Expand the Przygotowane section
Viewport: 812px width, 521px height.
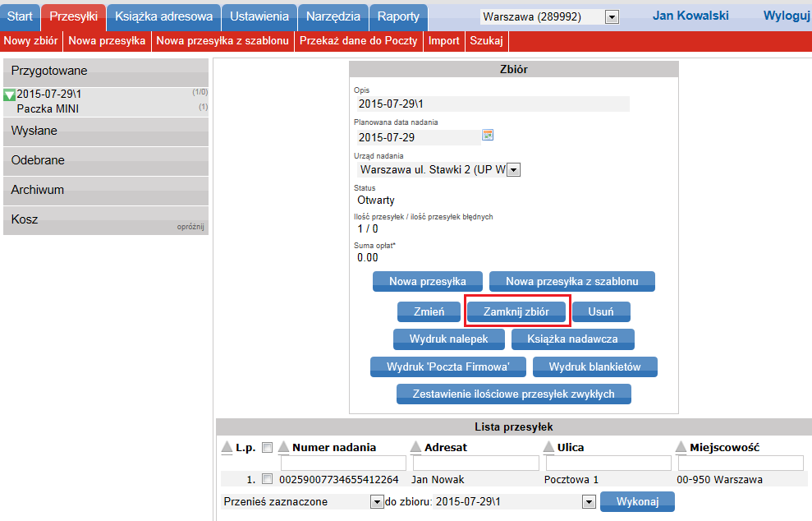106,72
